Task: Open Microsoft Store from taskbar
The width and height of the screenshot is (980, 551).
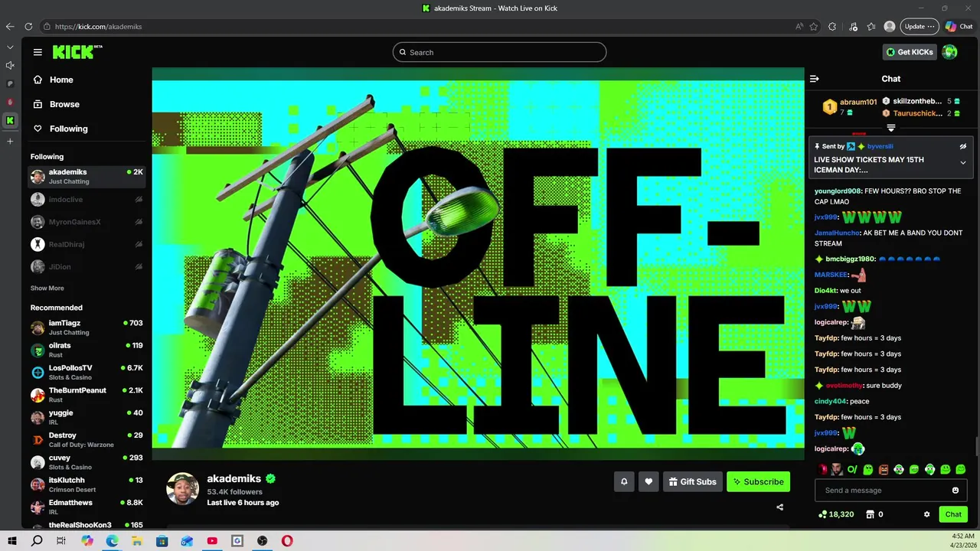Action: point(162,541)
